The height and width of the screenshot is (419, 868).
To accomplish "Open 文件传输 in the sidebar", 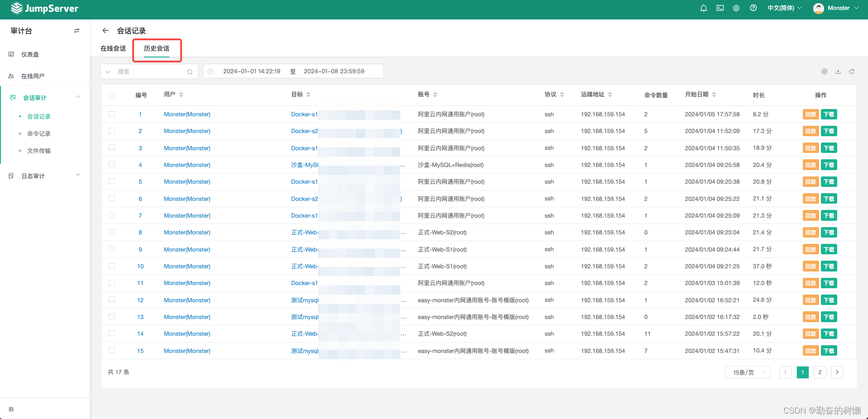I will [39, 151].
